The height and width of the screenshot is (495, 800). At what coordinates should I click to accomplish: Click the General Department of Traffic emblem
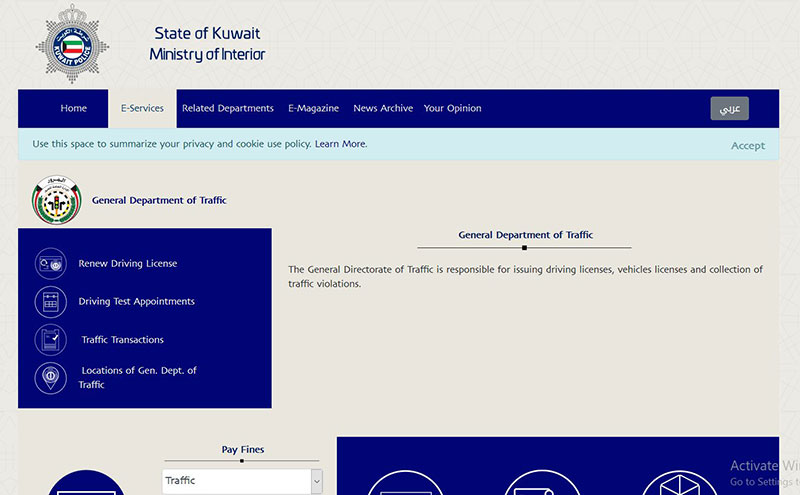point(56,200)
